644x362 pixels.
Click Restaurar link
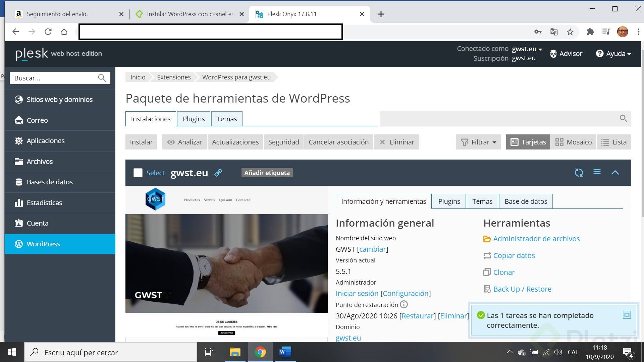tap(417, 316)
